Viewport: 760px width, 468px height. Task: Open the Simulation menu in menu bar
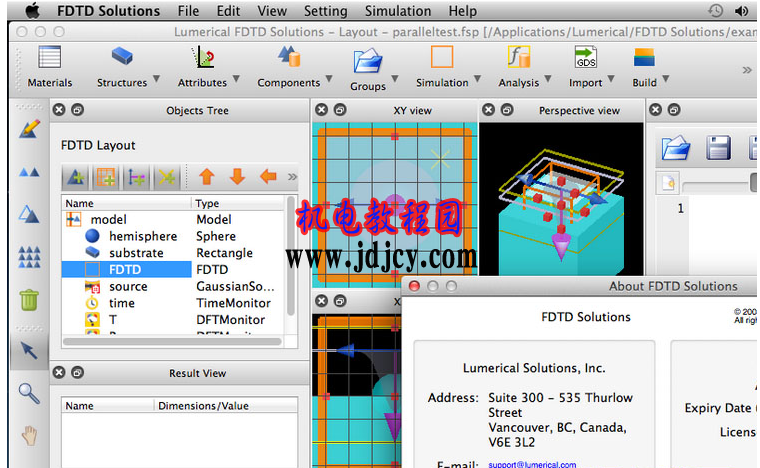[397, 11]
